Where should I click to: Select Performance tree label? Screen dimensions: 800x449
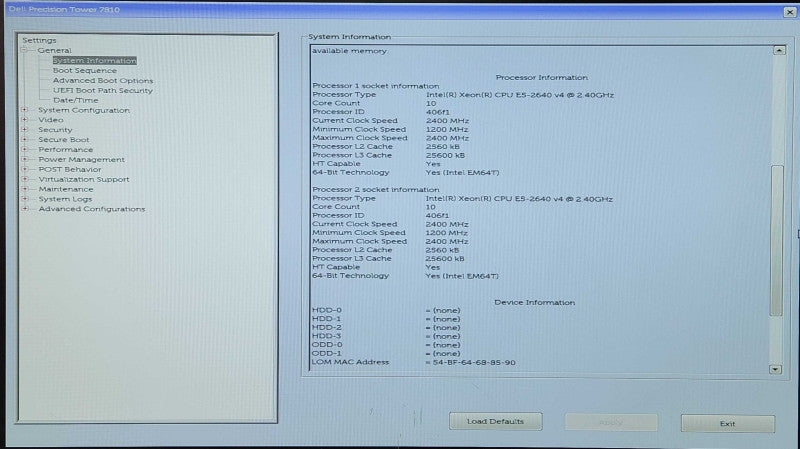click(65, 149)
